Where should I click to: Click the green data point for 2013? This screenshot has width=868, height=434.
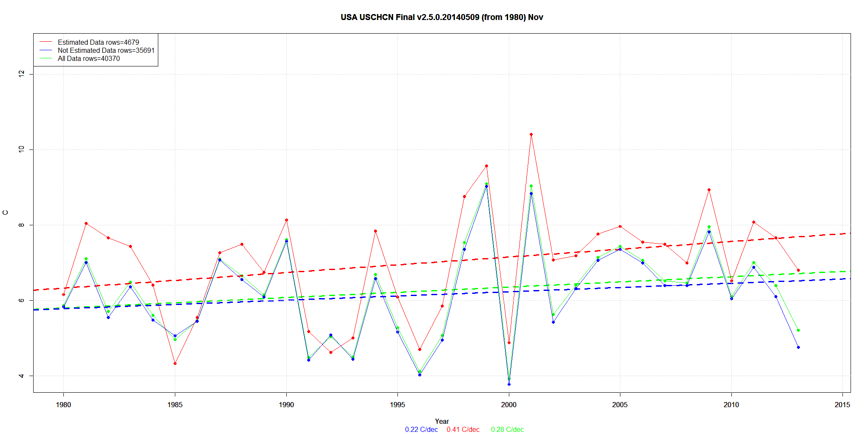798,331
